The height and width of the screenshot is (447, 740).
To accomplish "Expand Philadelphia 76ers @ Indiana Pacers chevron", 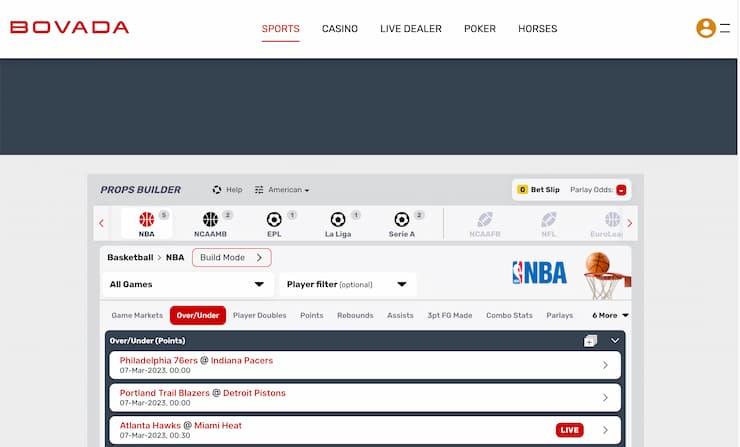I will pyautogui.click(x=605, y=365).
